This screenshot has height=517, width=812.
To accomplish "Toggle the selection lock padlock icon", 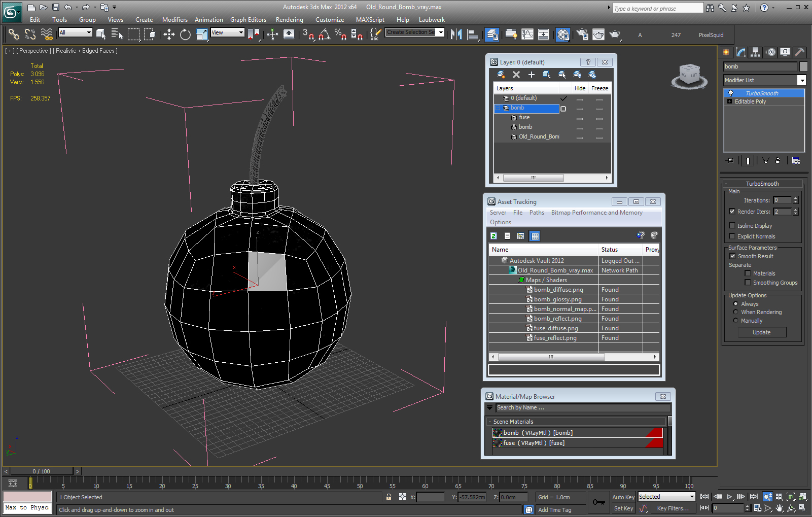I will click(x=389, y=497).
